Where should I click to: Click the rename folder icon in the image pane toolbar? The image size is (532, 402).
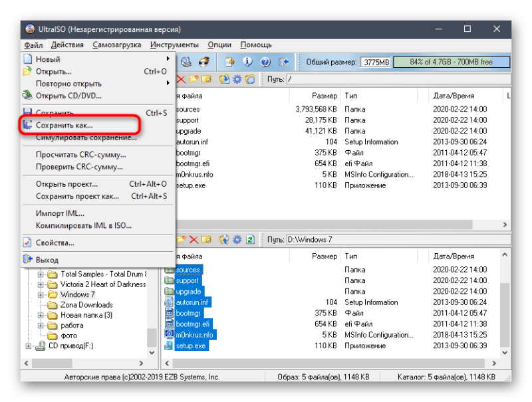pos(206,79)
